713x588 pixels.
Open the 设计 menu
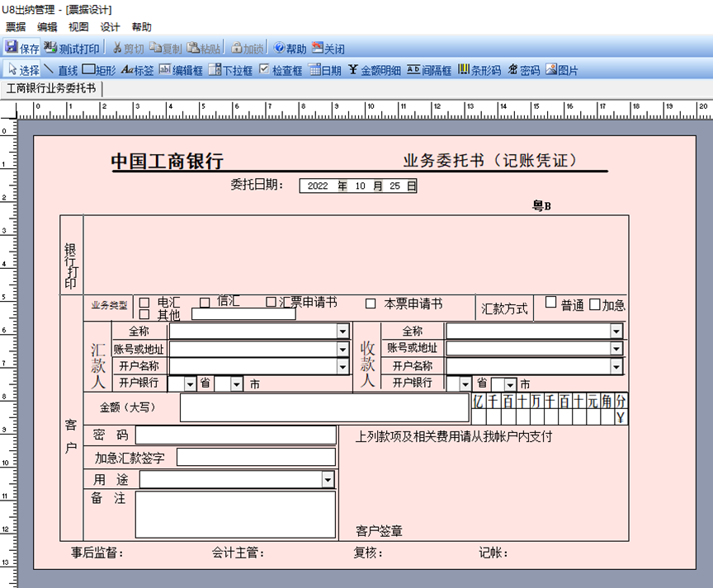point(110,27)
